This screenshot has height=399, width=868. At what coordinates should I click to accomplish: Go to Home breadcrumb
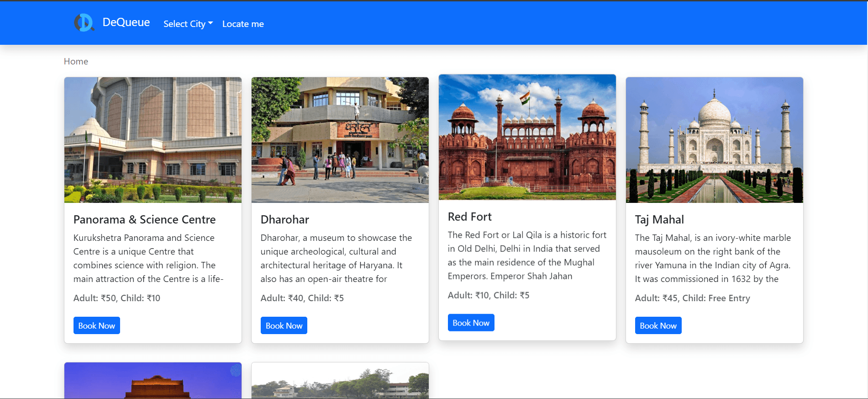76,61
